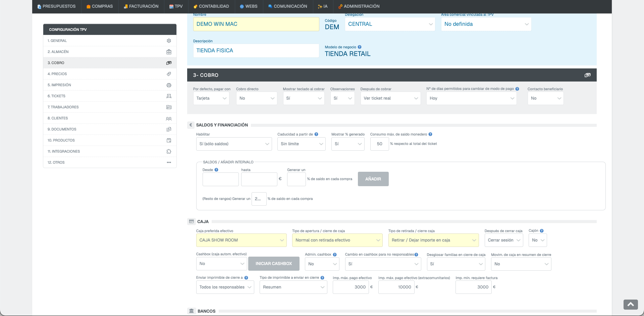The image size is (644, 316).
Task: Click the payment icon in the 3- COBRO header
Action: pos(587,75)
